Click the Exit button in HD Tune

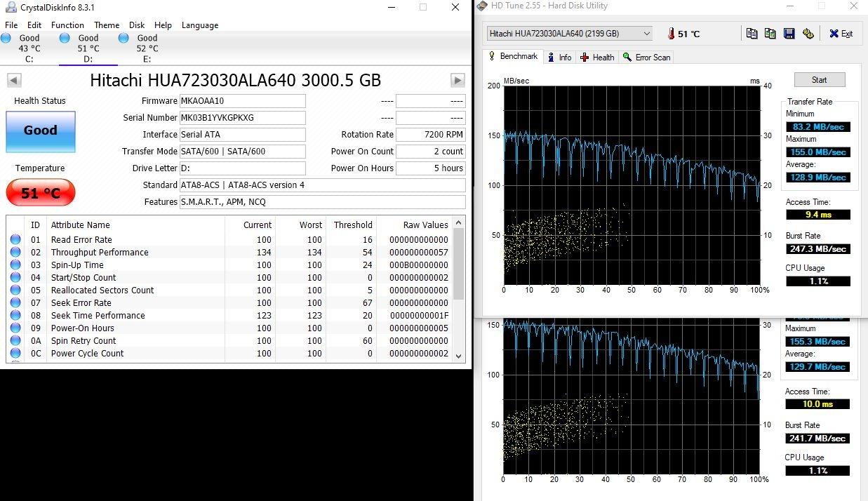[841, 34]
